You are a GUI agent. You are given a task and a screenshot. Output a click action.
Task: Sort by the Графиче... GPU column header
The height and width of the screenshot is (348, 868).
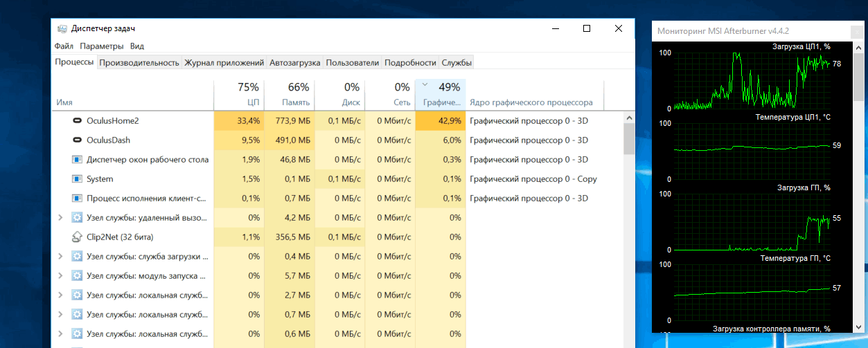(440, 95)
